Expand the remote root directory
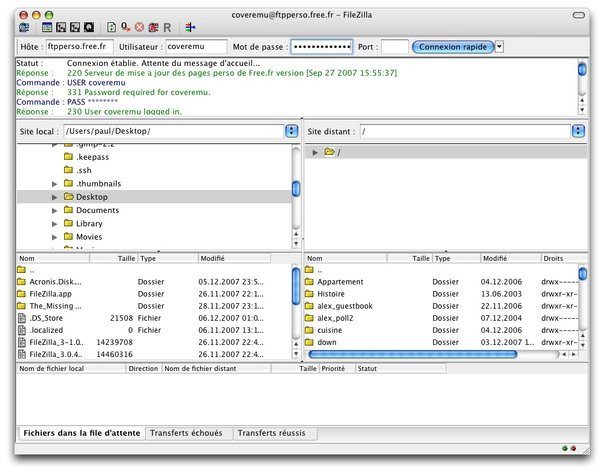The height and width of the screenshot is (472, 600). click(315, 152)
